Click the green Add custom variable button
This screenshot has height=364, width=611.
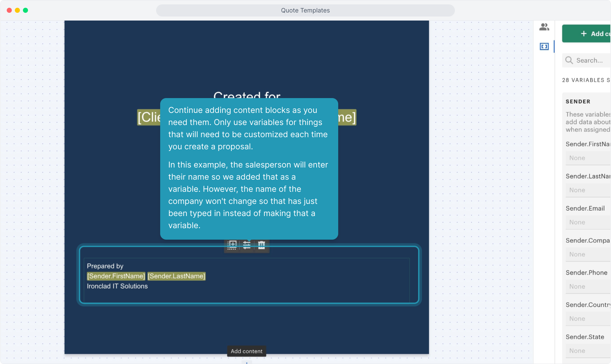pos(586,34)
